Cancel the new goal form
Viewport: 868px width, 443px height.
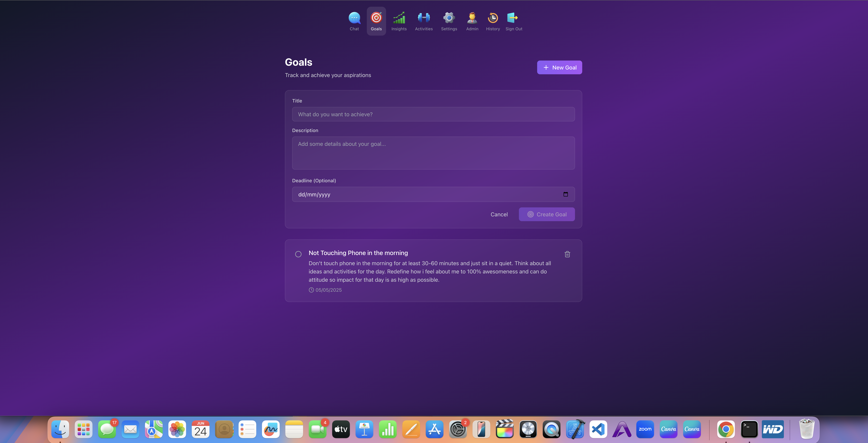(x=499, y=214)
